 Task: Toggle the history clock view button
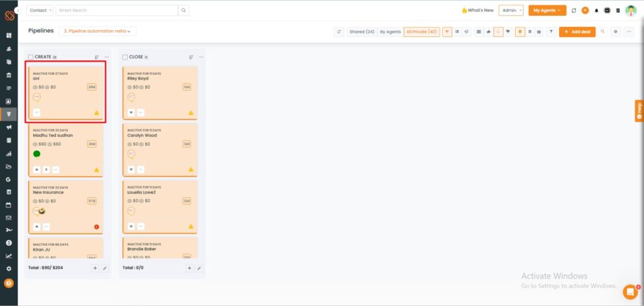[466, 31]
